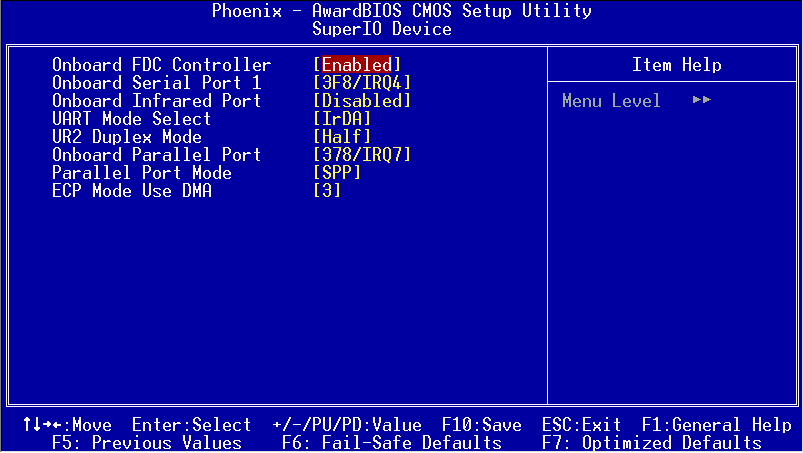
Task: Click the F7: Optimized Defaults hint
Action: (x=652, y=443)
